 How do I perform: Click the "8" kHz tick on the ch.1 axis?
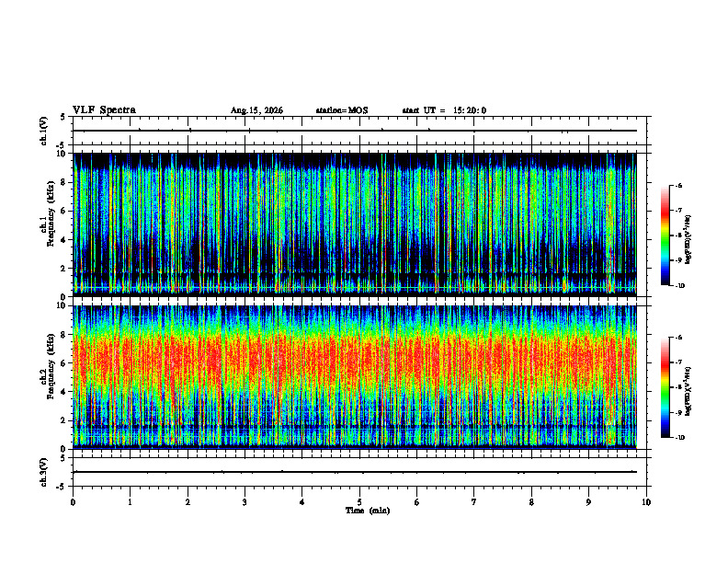[64, 182]
